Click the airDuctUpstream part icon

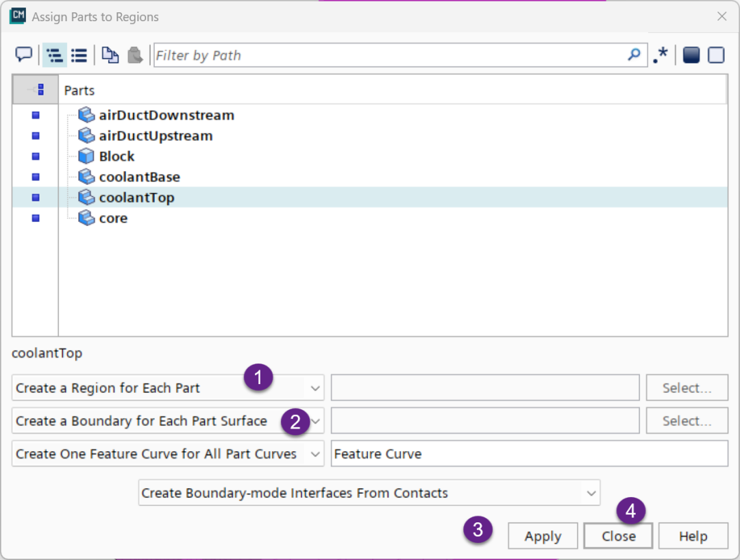coord(86,136)
